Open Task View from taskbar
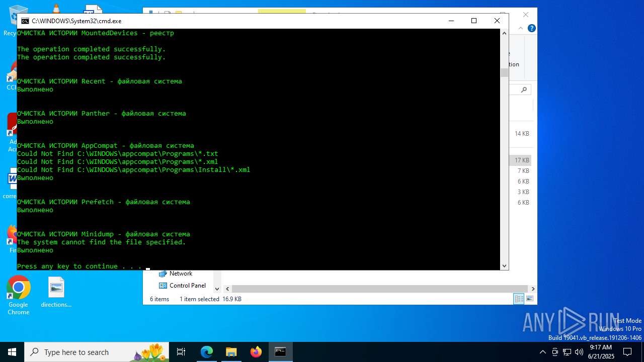Screen dimensions: 644x362 (181, 352)
